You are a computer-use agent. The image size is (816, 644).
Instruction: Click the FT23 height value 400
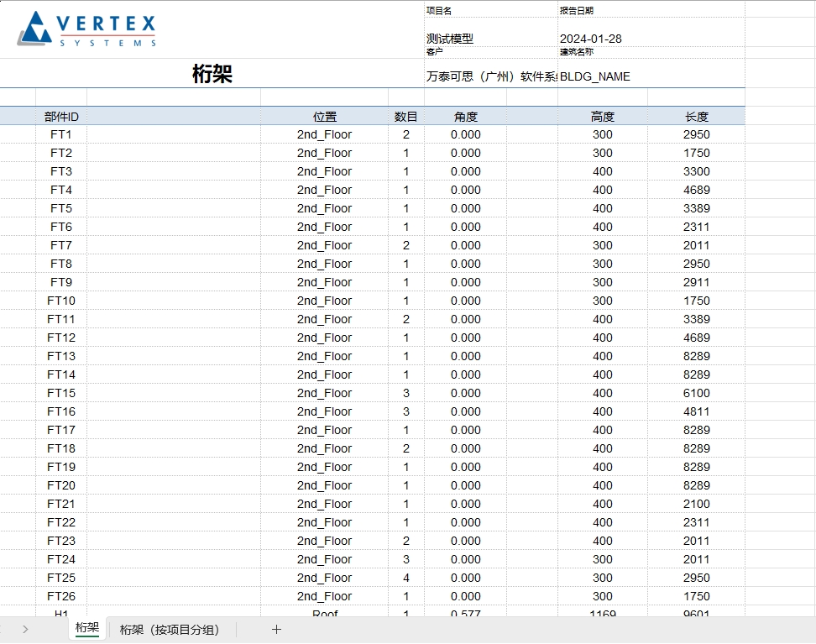603,541
